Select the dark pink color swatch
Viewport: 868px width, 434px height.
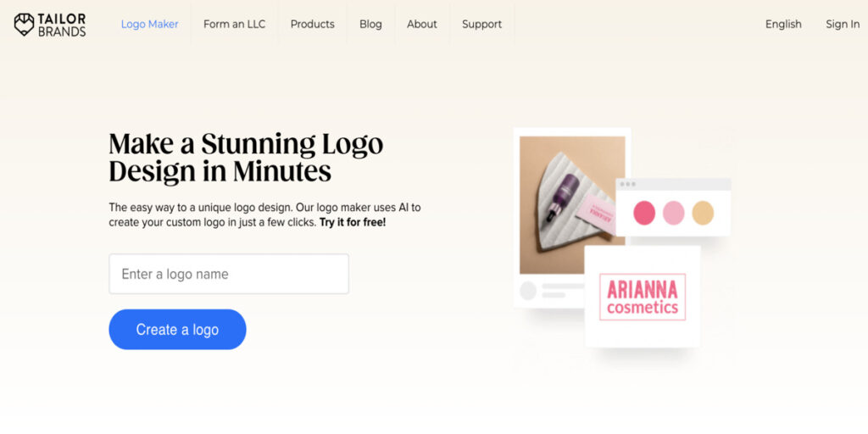644,213
